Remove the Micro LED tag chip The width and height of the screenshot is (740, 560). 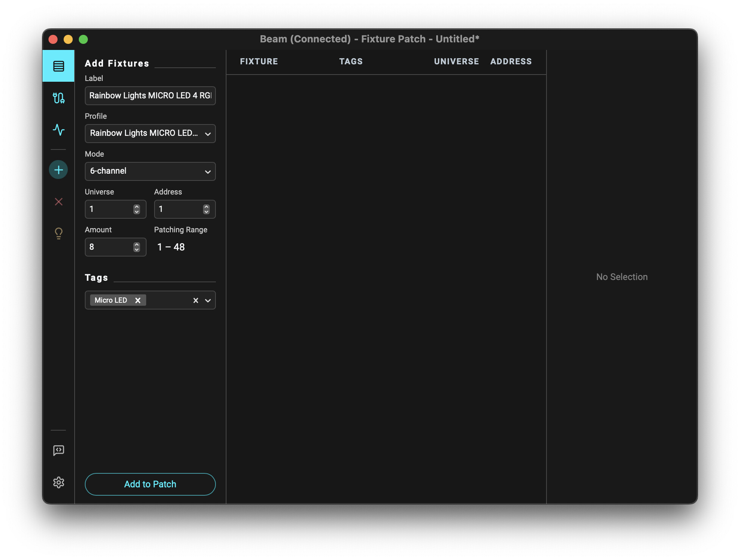click(138, 300)
